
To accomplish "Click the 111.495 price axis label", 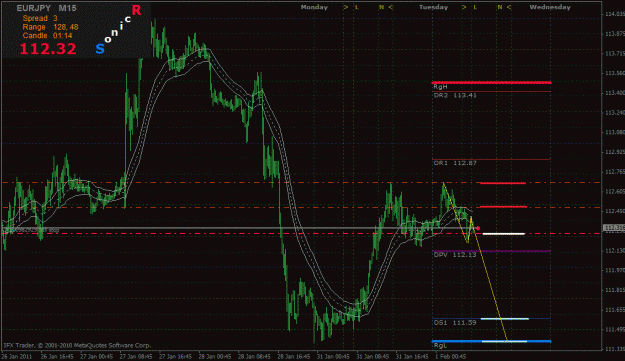I will coord(615,330).
